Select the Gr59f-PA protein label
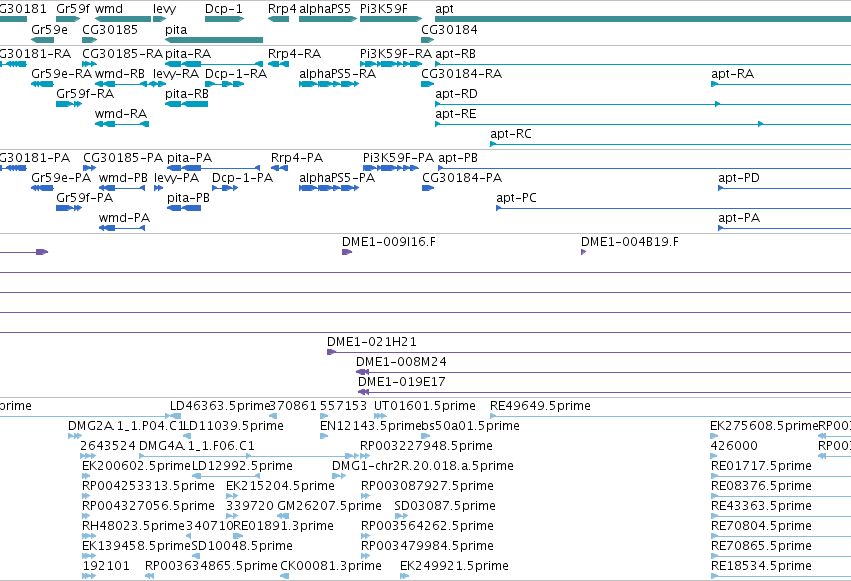 pos(84,197)
